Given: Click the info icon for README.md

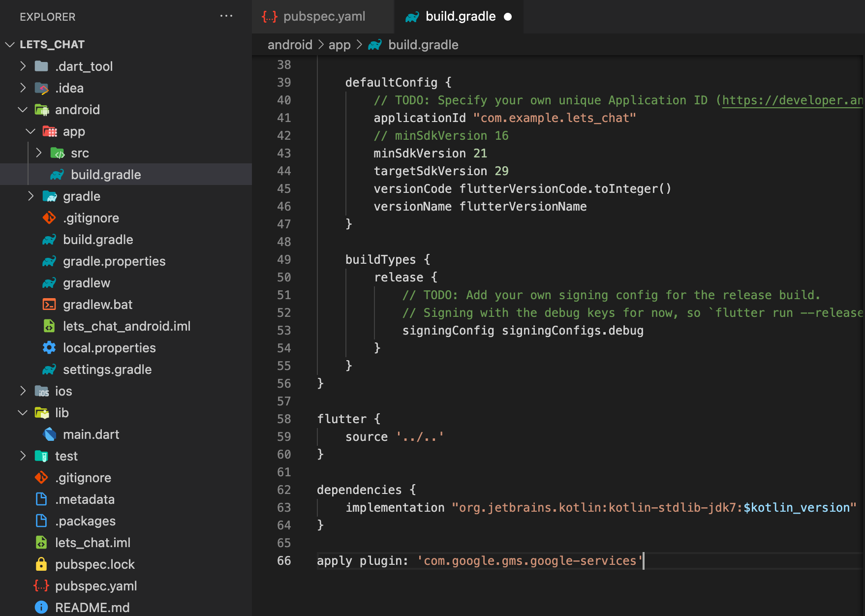Looking at the screenshot, I should click(41, 607).
